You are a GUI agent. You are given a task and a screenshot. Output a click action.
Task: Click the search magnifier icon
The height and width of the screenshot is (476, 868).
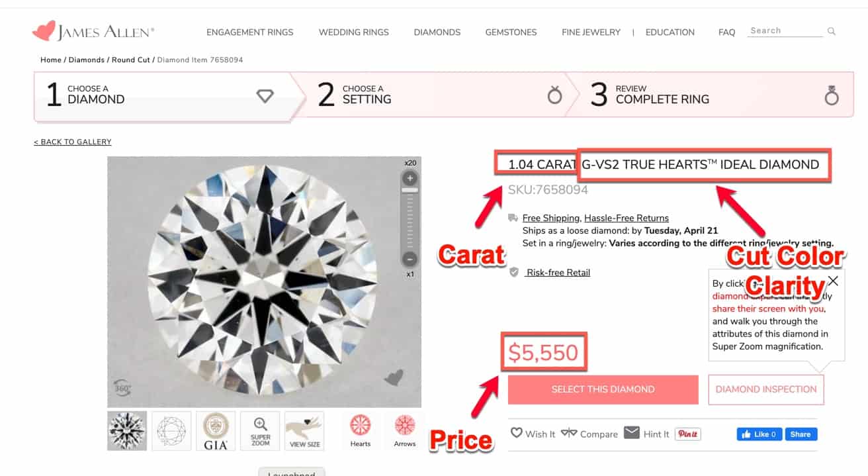[x=832, y=31]
